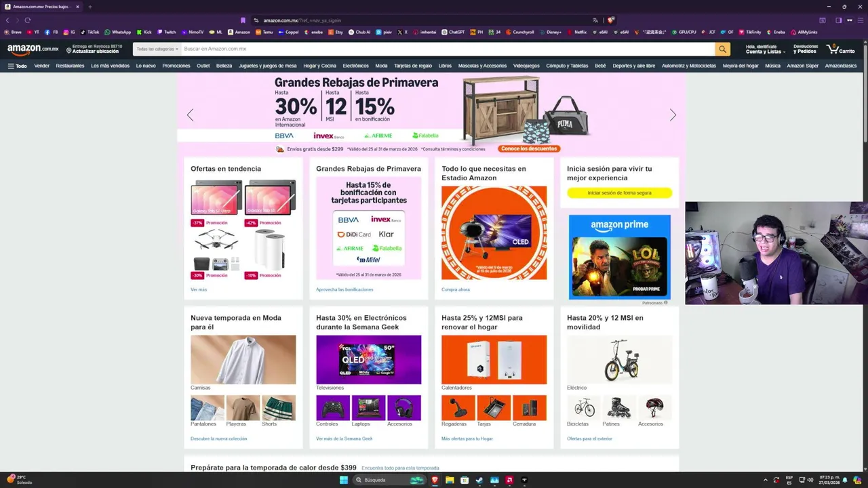Open the Netflix bookmark

click(577, 32)
